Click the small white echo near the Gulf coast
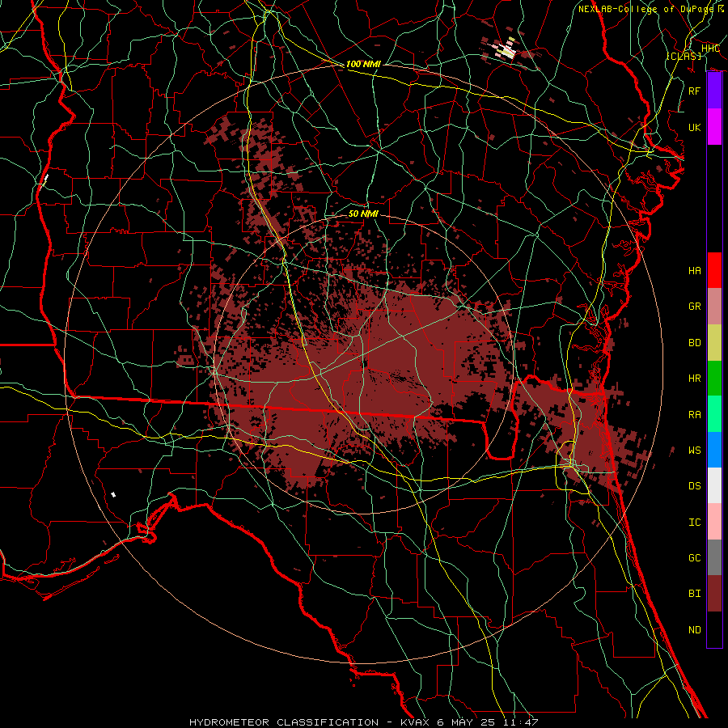The image size is (728, 728). click(x=113, y=495)
